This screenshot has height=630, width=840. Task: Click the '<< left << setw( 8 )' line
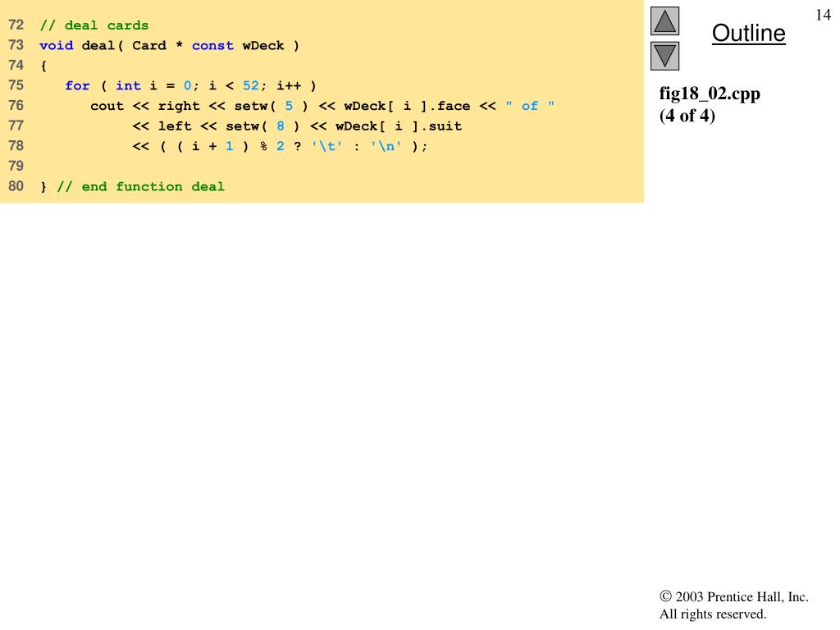(297, 126)
